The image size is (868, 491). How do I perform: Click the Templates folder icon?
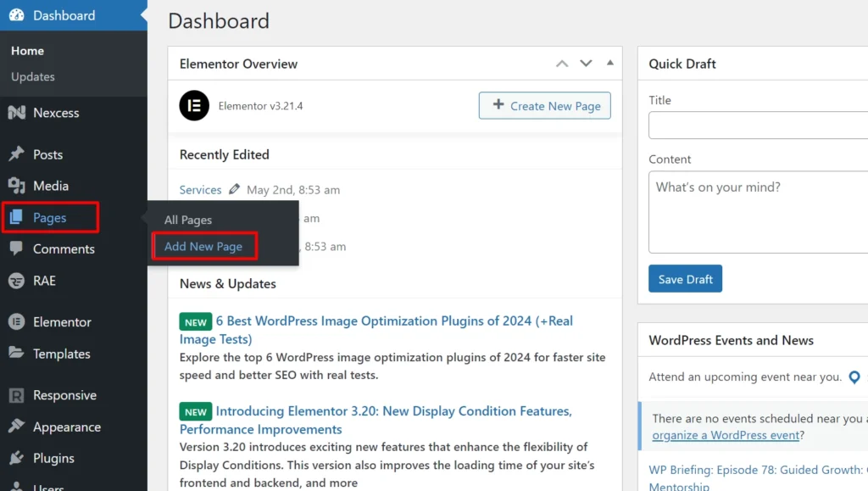[x=17, y=353]
